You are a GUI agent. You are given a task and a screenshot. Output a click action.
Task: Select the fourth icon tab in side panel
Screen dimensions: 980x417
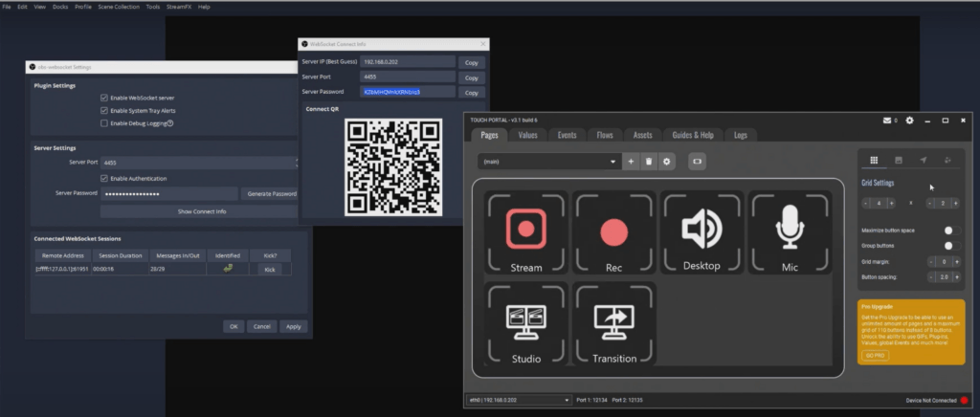pyautogui.click(x=947, y=161)
